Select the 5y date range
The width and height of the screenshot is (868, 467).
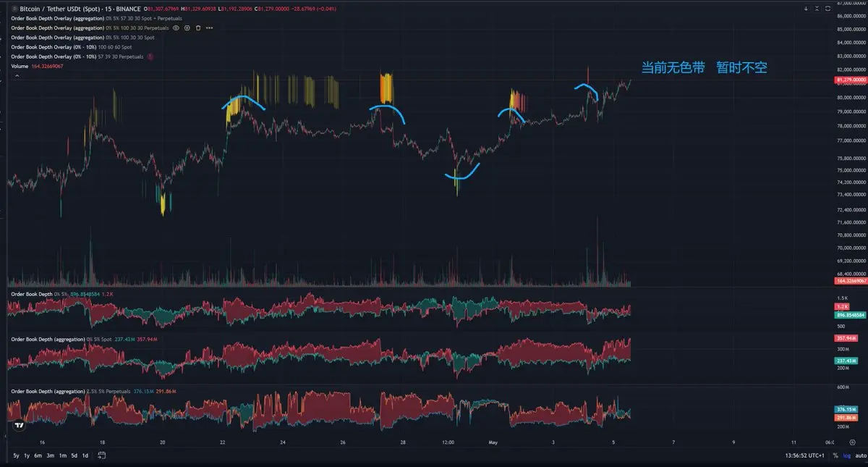[16, 455]
